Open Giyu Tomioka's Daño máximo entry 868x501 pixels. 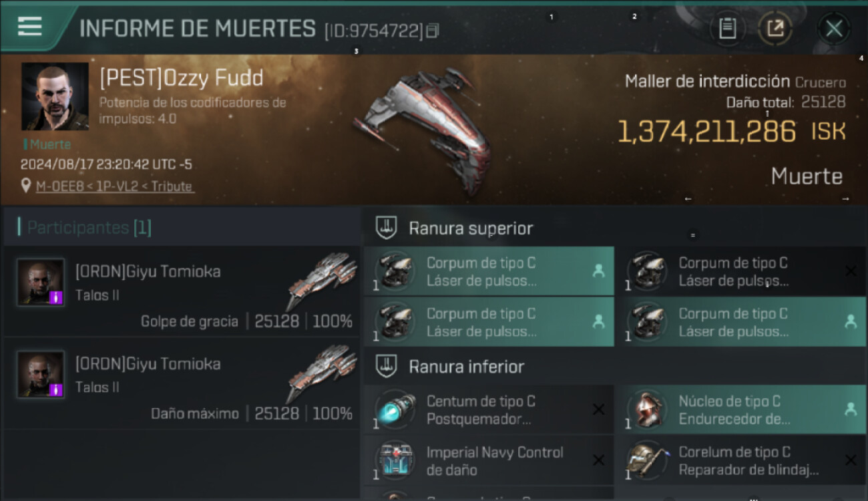[182, 383]
